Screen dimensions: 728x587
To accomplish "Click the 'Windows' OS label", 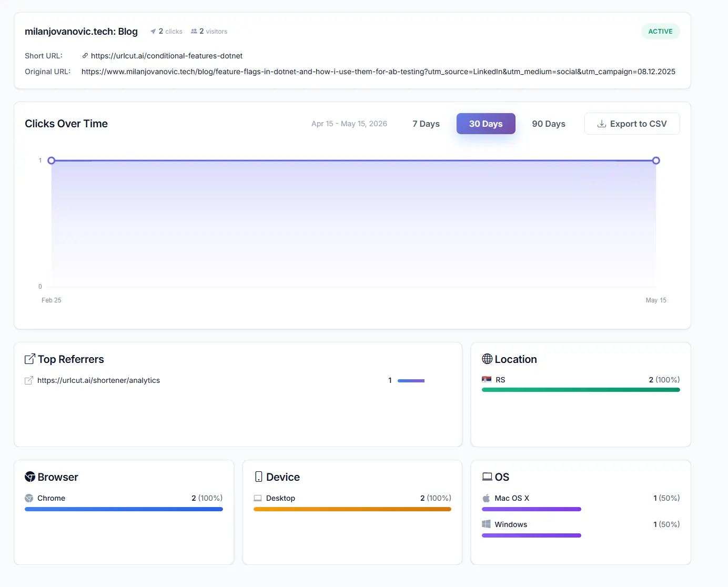I will tap(511, 524).
